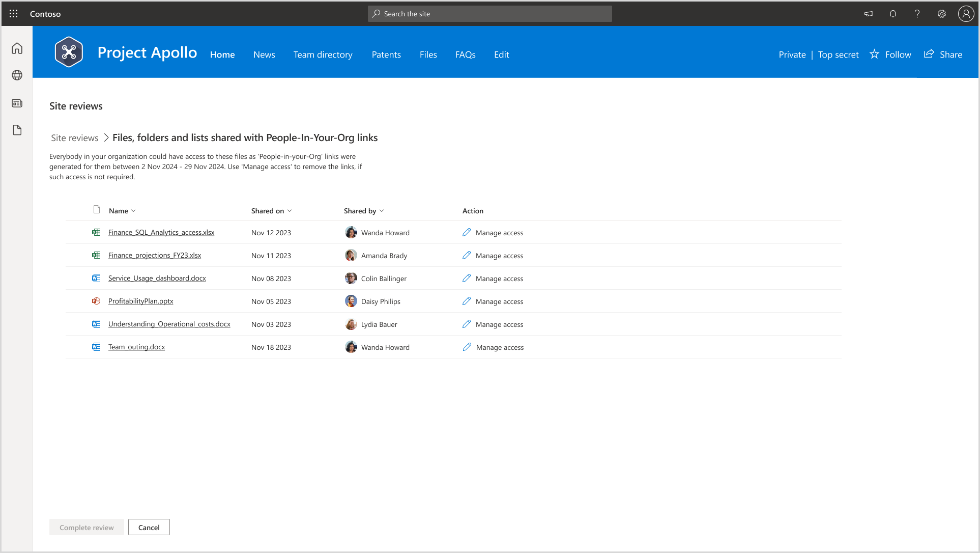The image size is (980, 553).
Task: Click the notifications bell icon
Action: tap(892, 14)
